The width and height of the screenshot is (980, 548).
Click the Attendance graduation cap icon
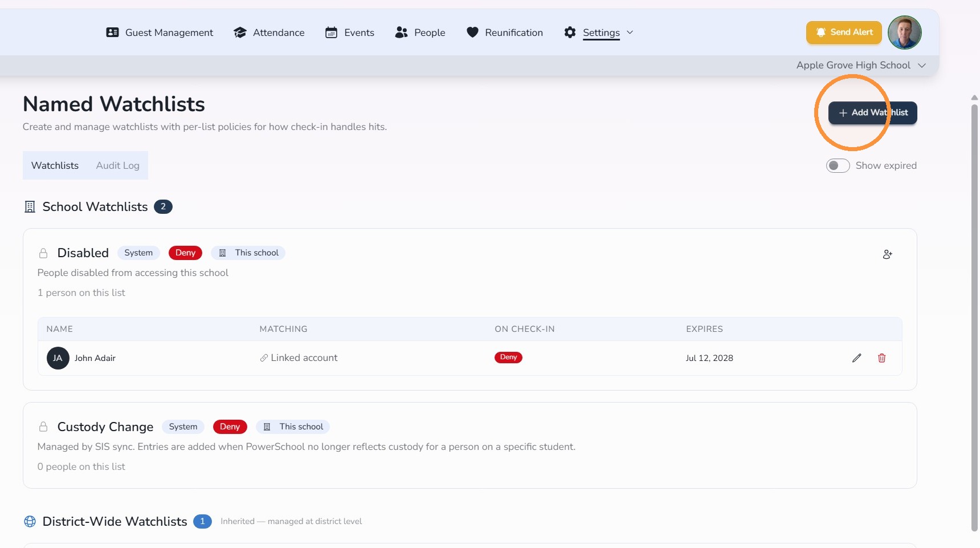coord(240,33)
